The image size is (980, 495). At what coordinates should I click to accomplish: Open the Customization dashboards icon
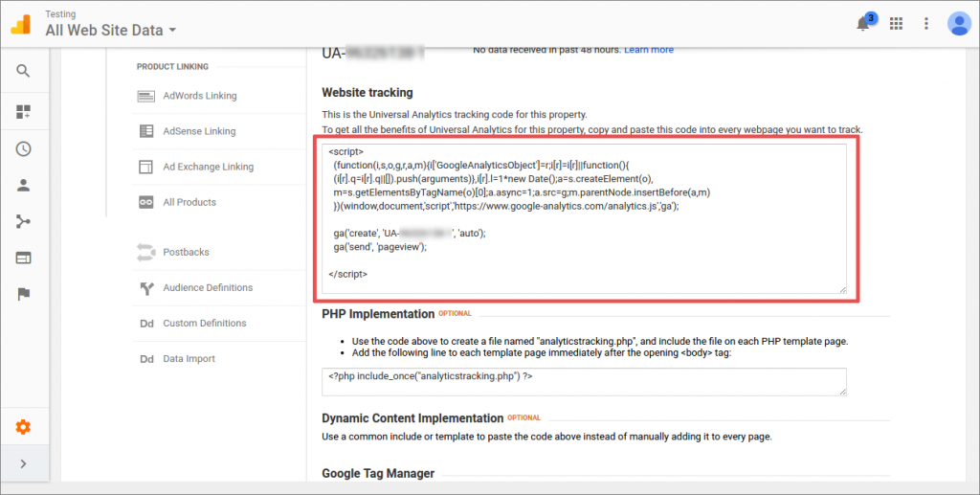coord(23,112)
